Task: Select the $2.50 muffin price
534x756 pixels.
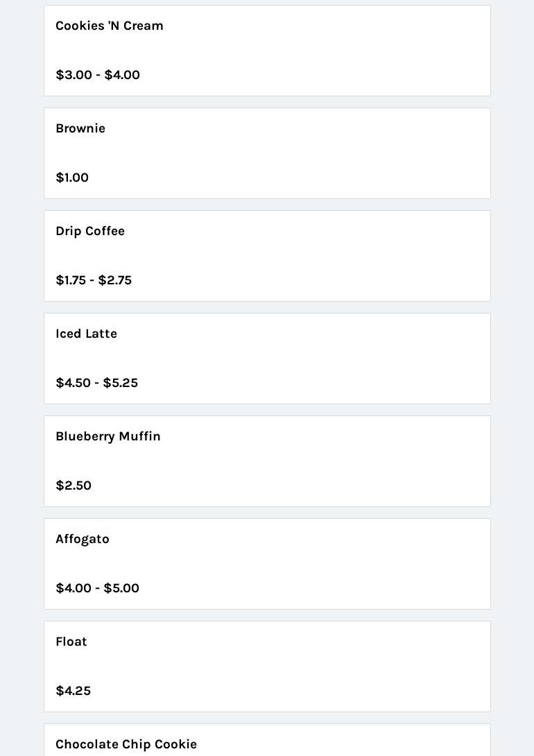Action: [74, 486]
